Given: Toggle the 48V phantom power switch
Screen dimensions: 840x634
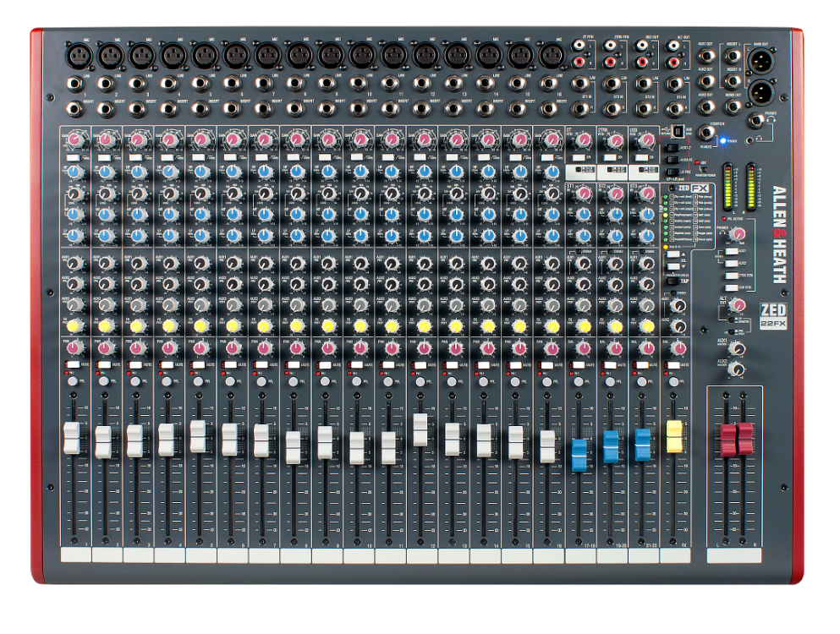Looking at the screenshot, I should tap(704, 168).
